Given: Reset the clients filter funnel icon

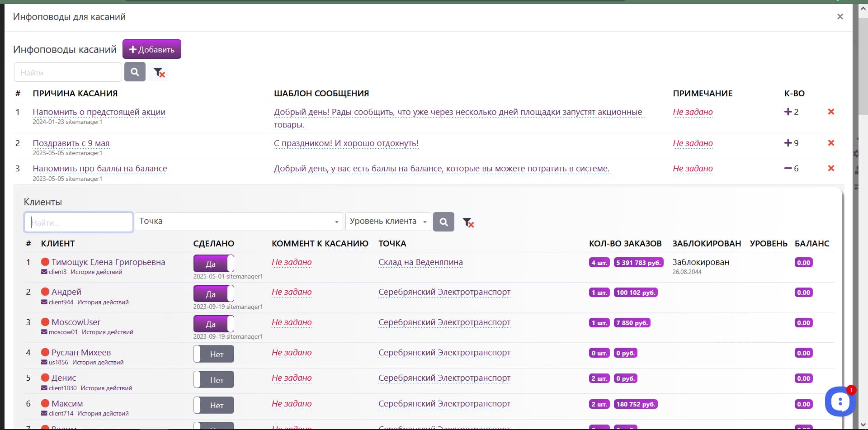Looking at the screenshot, I should [x=468, y=222].
